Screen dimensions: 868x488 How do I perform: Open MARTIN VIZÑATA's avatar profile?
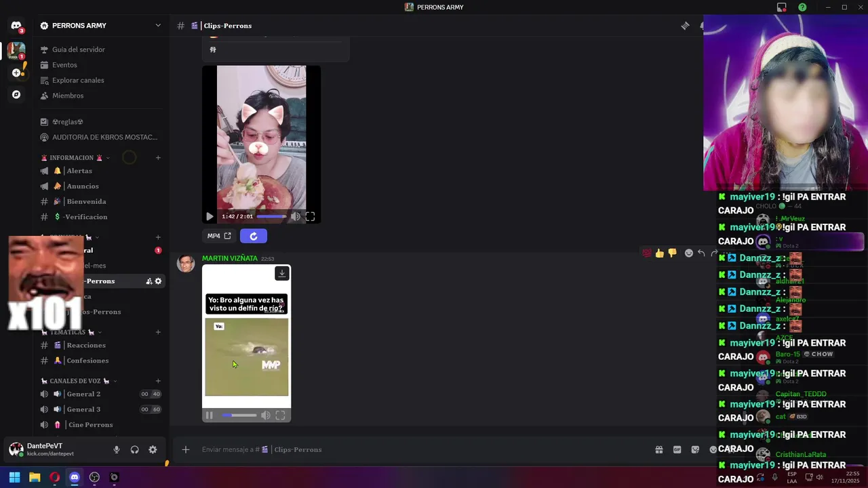point(186,264)
